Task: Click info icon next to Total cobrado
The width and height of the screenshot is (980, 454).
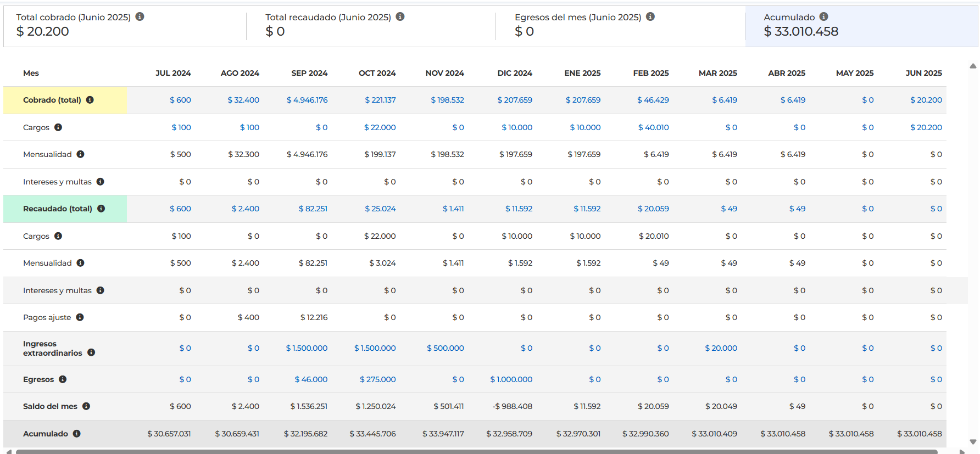Action: pos(140,17)
